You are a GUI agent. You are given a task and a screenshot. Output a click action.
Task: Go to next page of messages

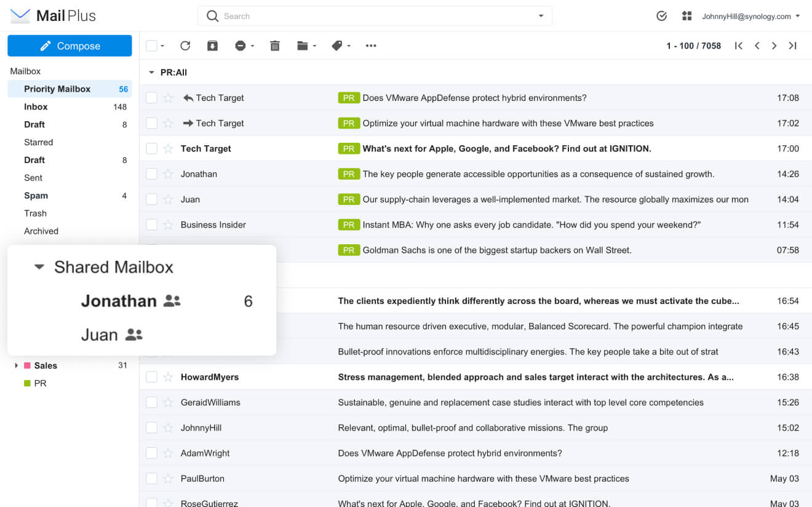pos(774,46)
